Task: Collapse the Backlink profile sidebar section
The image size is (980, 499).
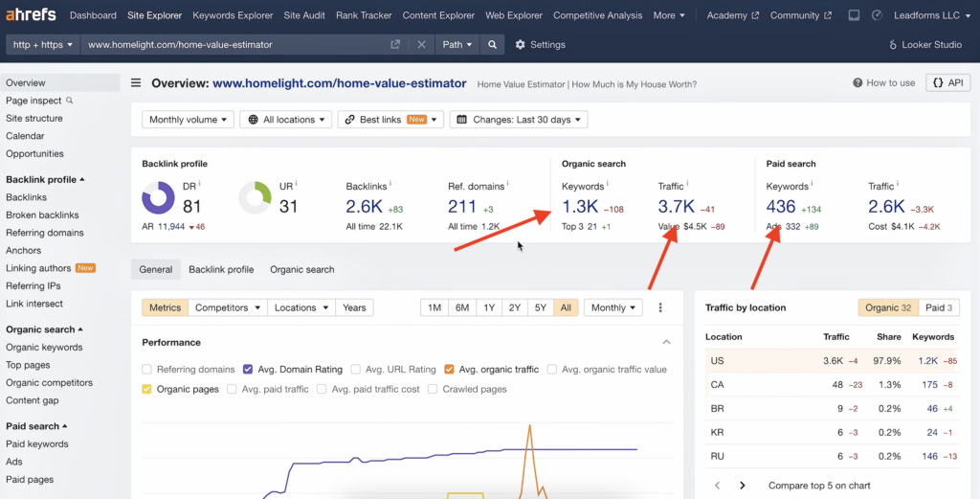Action: click(x=45, y=179)
